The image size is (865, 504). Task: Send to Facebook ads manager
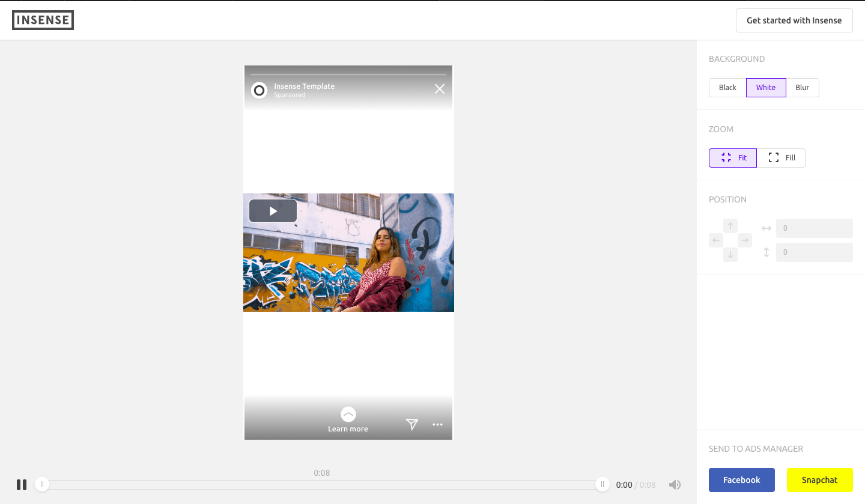tap(741, 480)
